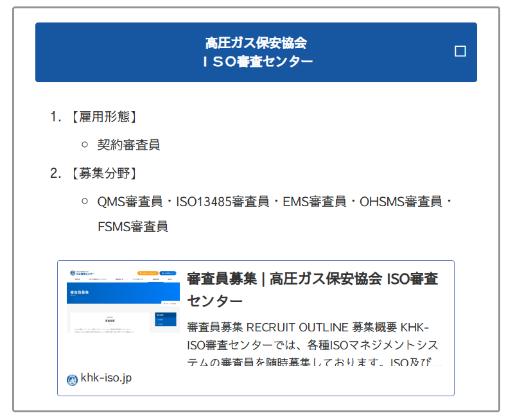Click the khk-iso.jp favicon icon
Image resolution: width=506 pixels, height=420 pixels.
[x=72, y=380]
